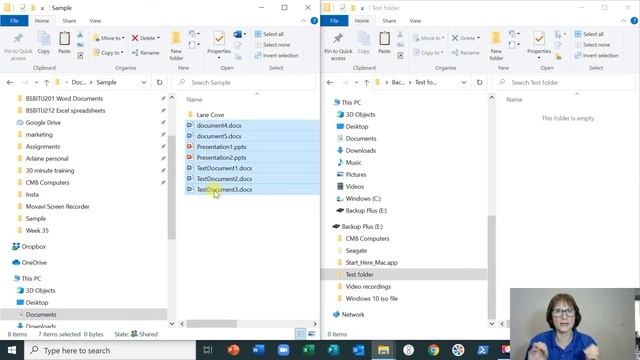Click Search Test folder input field
This screenshot has width=640, height=360.
[564, 82]
